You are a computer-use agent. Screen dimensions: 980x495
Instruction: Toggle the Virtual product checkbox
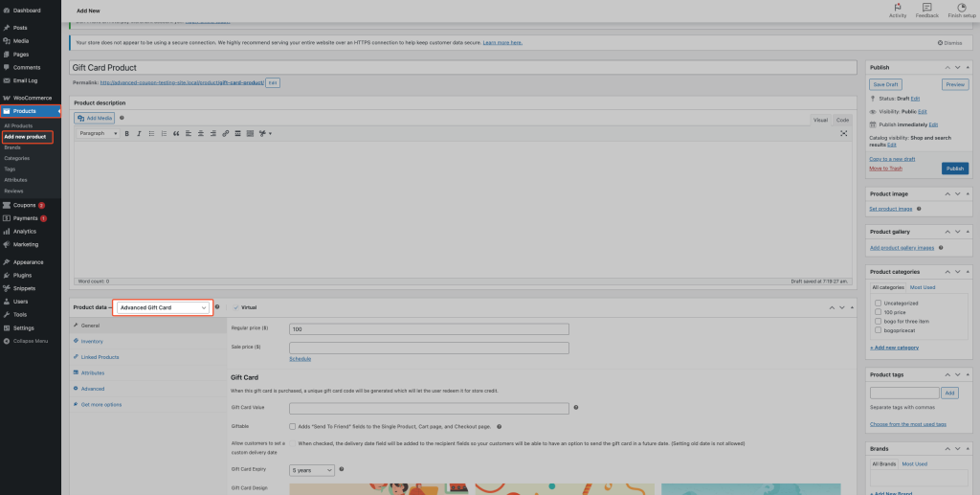tap(235, 307)
